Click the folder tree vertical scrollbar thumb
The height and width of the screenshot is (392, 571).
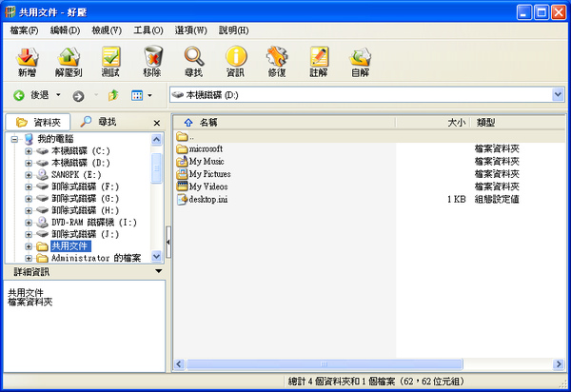point(156,168)
